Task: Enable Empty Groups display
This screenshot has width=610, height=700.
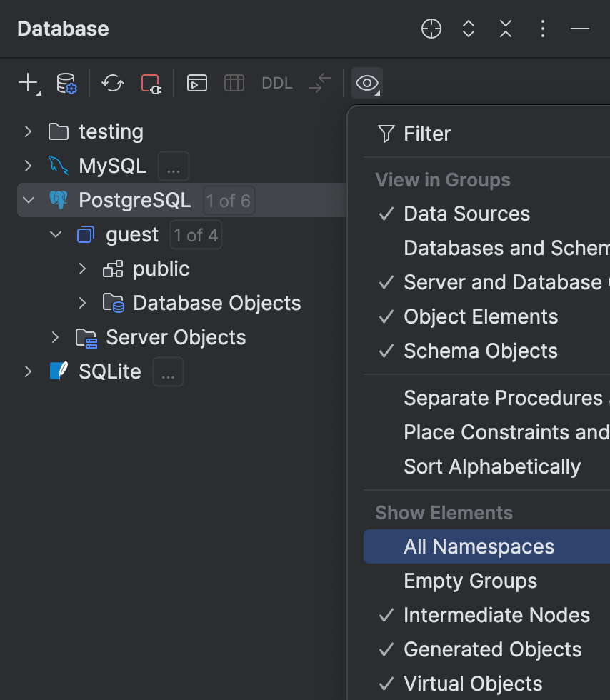Action: 470,581
